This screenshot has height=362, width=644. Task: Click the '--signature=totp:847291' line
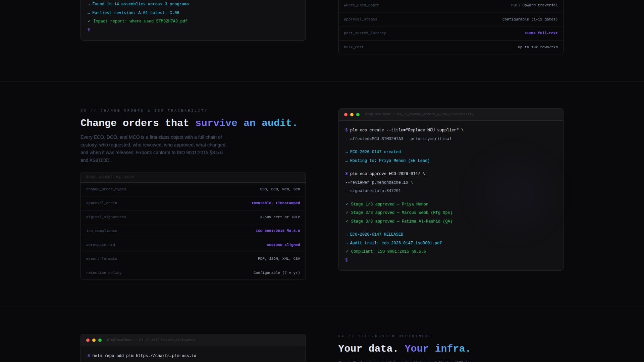pos(373,191)
